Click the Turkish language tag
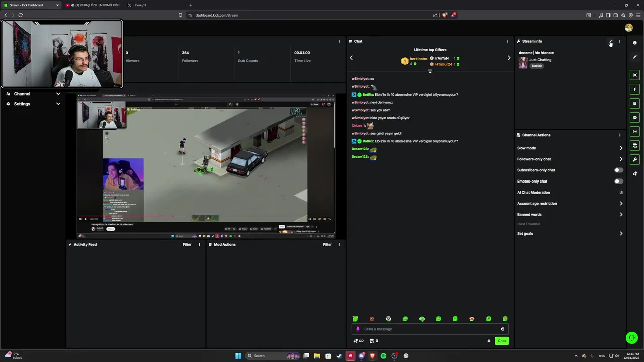The image size is (644, 362). (537, 66)
